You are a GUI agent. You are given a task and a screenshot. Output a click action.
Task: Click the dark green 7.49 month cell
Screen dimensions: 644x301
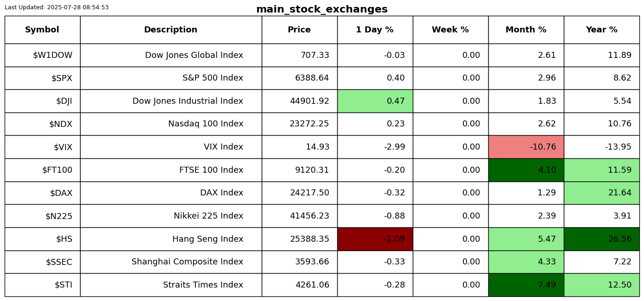pos(526,285)
